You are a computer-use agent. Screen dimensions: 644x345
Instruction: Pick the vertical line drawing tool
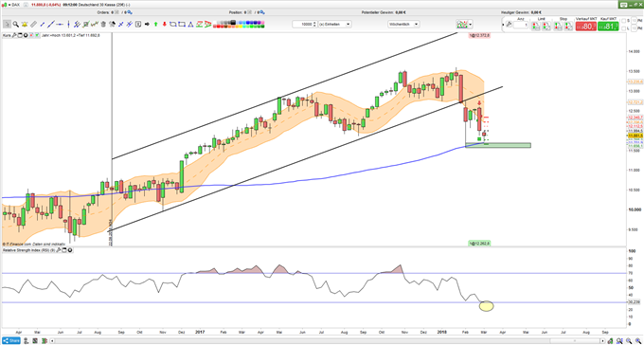click(68, 25)
